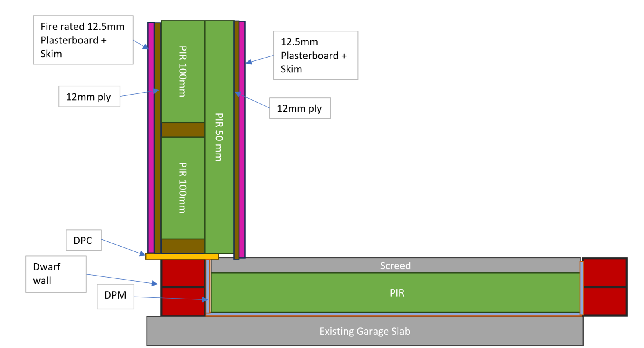Viewport: 644px width, 348px height.
Task: Select the Existing Garage Slab shape
Action: coord(365,331)
